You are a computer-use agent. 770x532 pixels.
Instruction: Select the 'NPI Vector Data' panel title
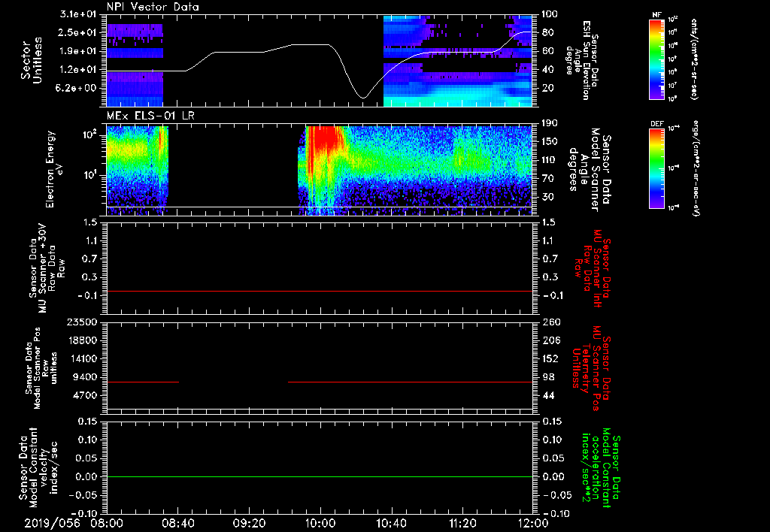pos(153,7)
